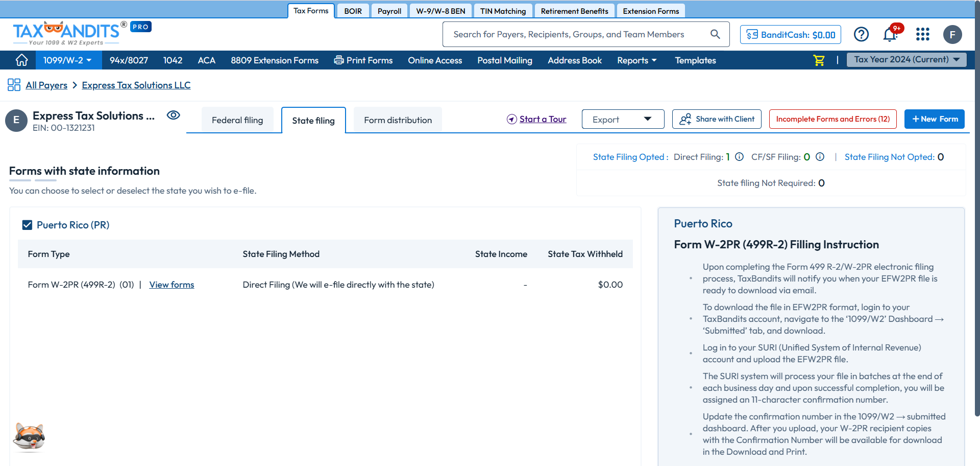Open the notifications bell
Viewport: 980px width, 466px height.
[x=890, y=34]
